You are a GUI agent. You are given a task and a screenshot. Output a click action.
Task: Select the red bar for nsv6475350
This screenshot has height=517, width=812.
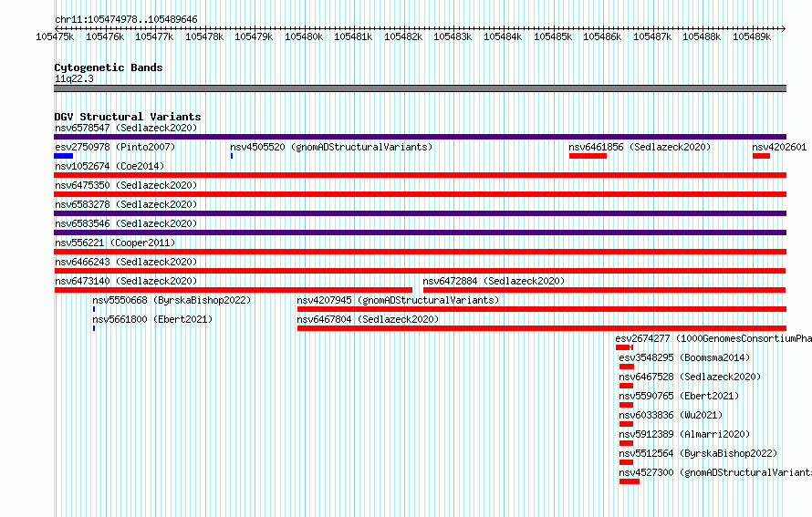click(420, 194)
